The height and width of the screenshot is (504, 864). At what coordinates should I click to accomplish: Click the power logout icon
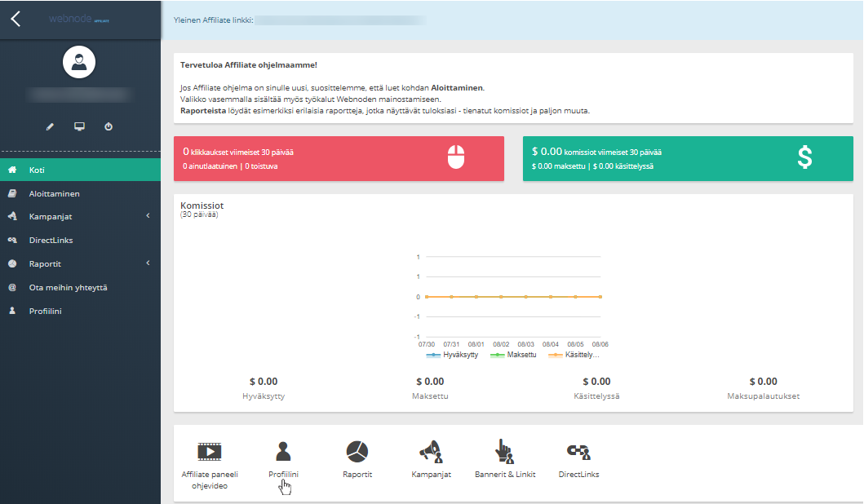(109, 127)
